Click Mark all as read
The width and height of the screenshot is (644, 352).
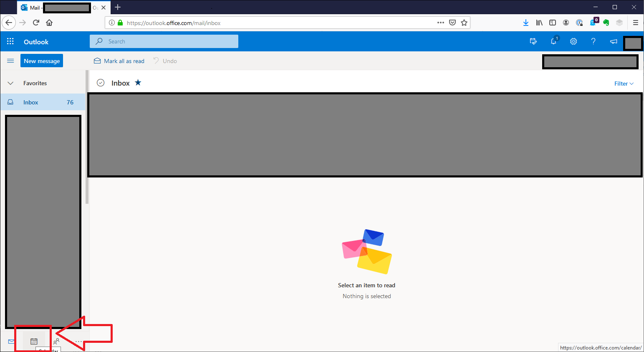pyautogui.click(x=119, y=61)
